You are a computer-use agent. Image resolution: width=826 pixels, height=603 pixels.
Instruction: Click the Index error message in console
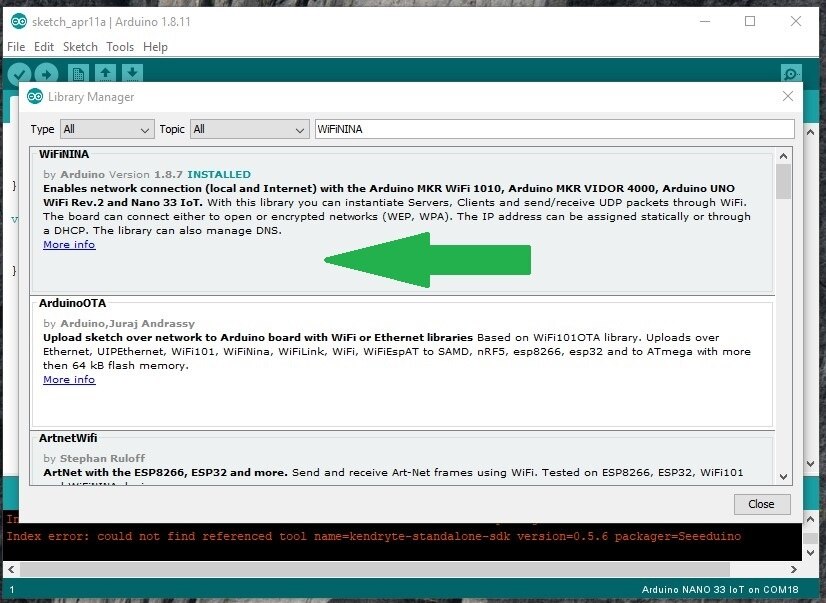pos(373,537)
